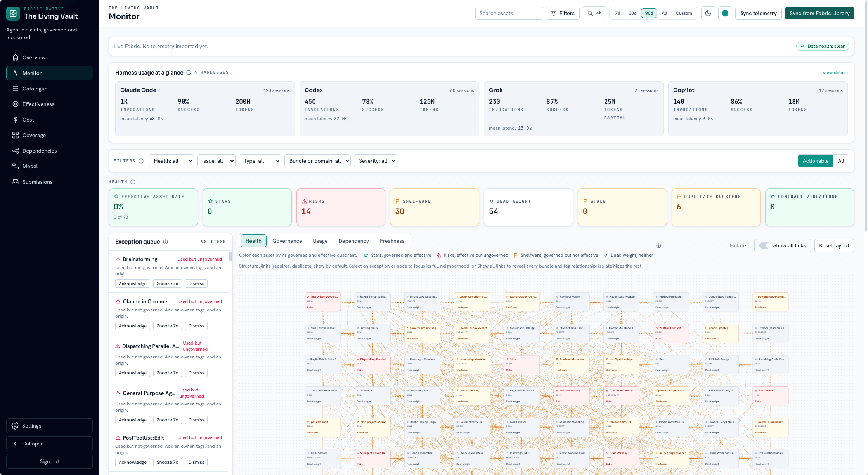Click star icon on Effective Asset Rate card
Viewport: 868px width, 475px height.
[116, 197]
